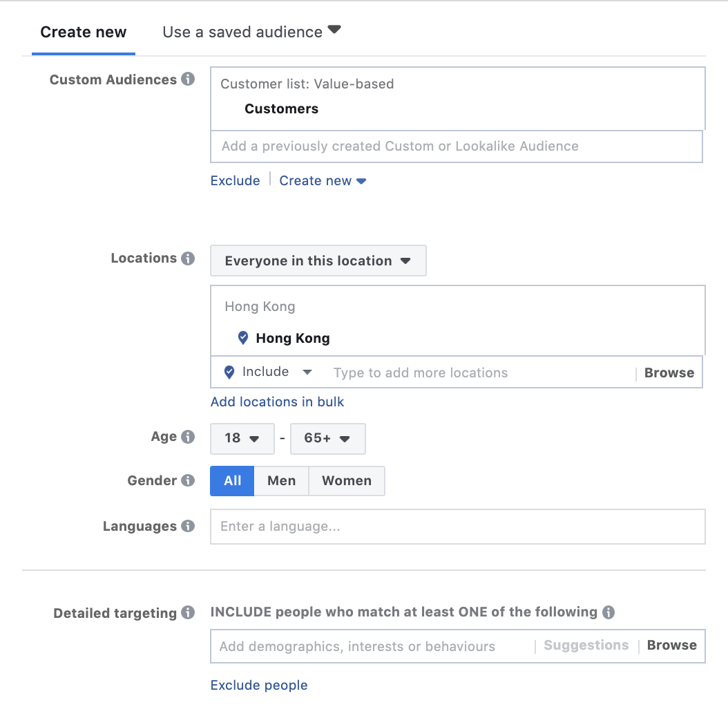Open the Include location type dropdown
This screenshot has width=728, height=716.
(269, 373)
